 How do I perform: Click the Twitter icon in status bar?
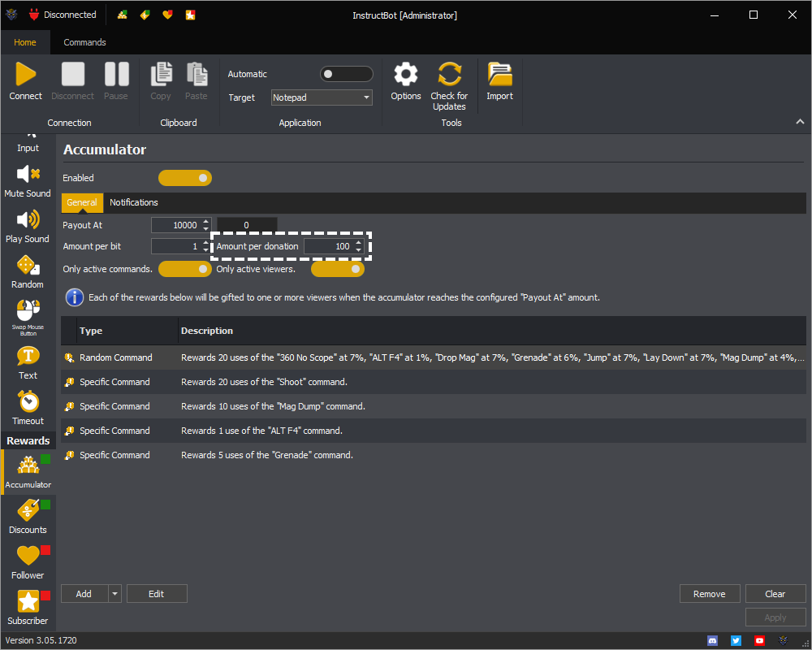point(736,641)
